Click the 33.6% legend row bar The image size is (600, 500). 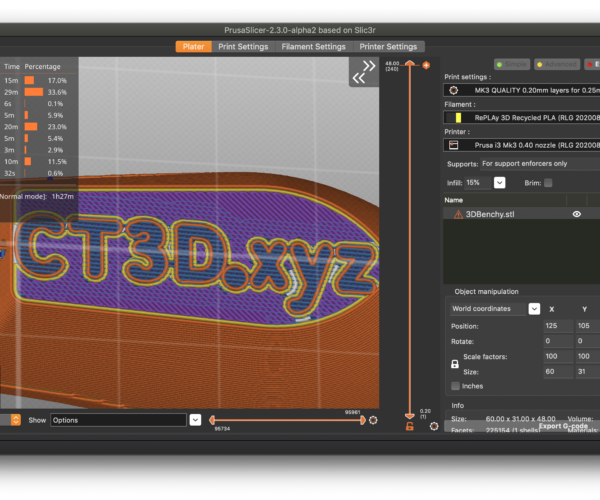click(x=34, y=92)
